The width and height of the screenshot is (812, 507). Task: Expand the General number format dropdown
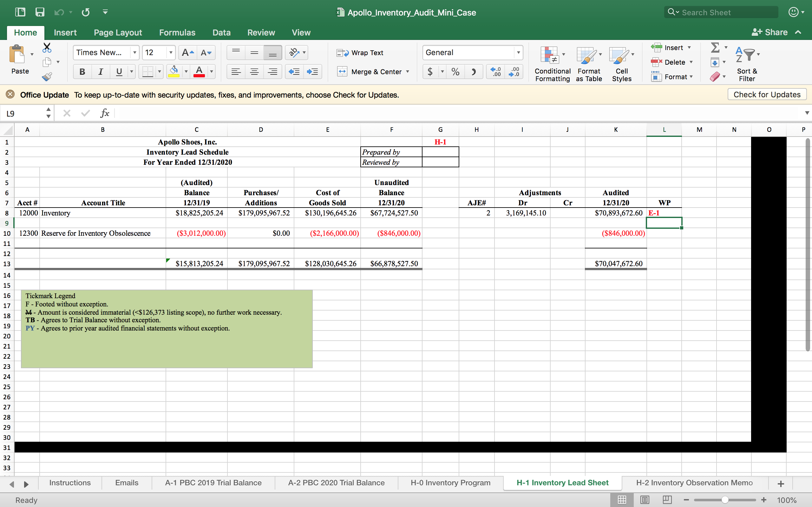(x=518, y=53)
